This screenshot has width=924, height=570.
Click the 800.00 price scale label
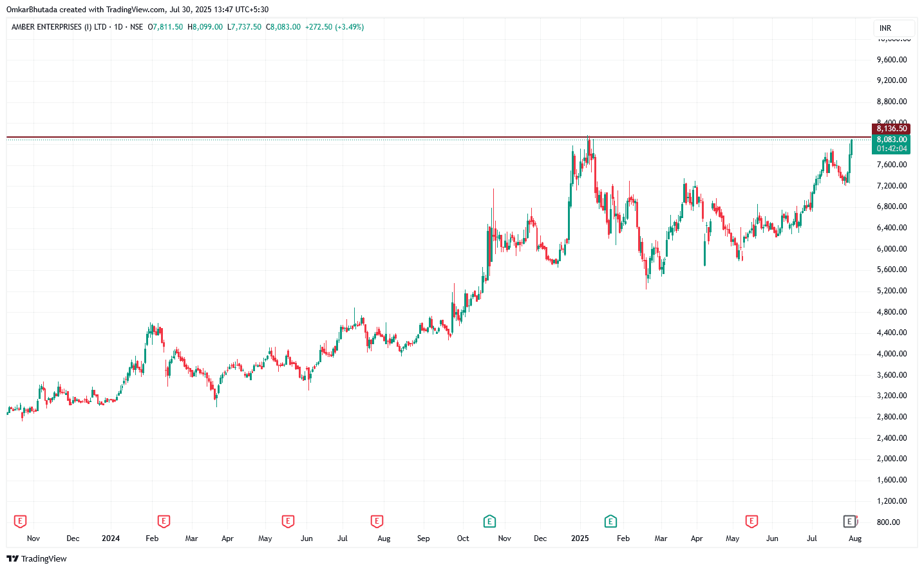tap(889, 522)
